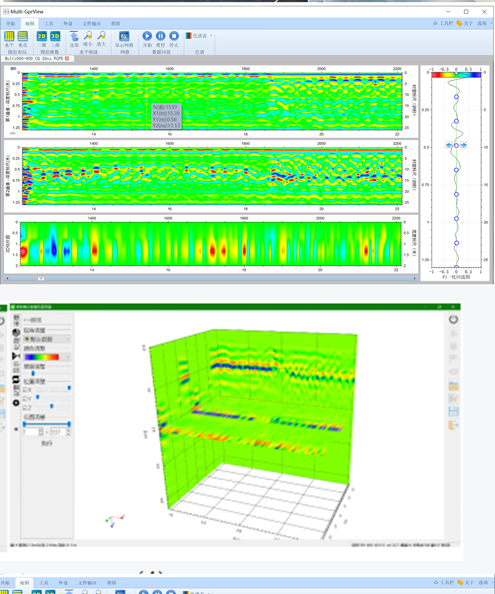Click the edit pencil icon on 3D right toolbar

pos(453,399)
